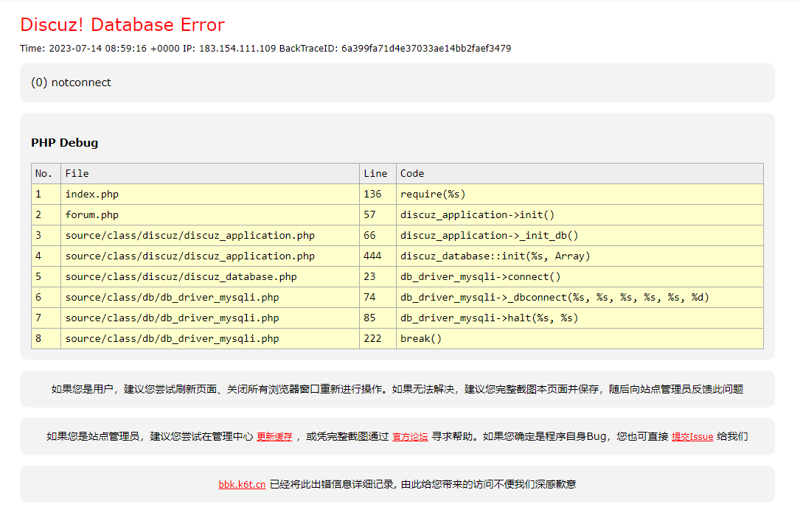The image size is (800, 532).
Task: Open the 官方论坛 link
Action: (410, 436)
